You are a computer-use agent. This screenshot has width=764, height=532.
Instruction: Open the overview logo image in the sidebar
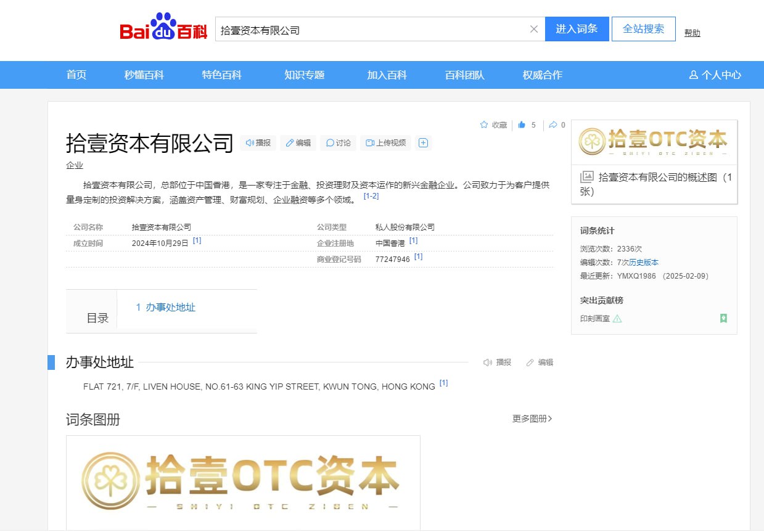pos(654,142)
